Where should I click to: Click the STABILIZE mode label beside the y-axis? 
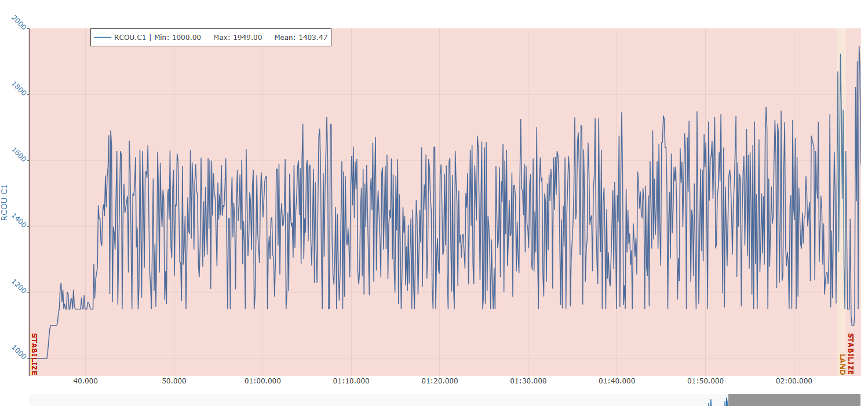click(34, 354)
